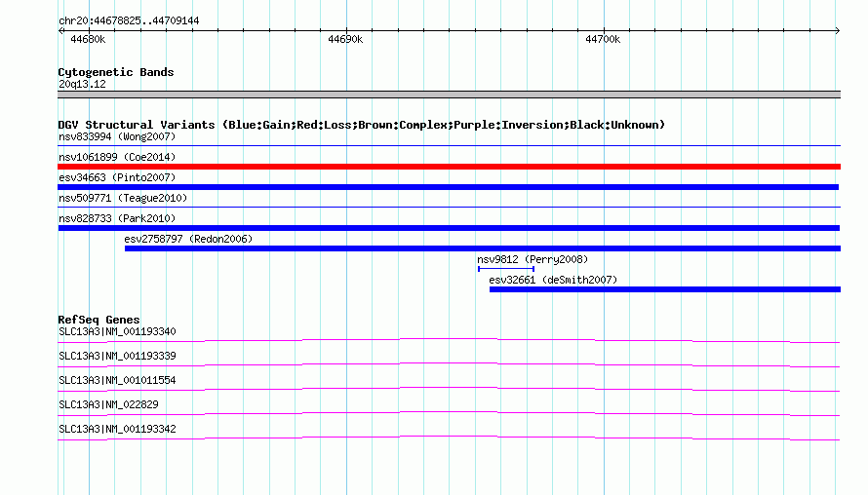Click the magenta line of NM_022829 transcript
The image size is (868, 495).
point(449,414)
